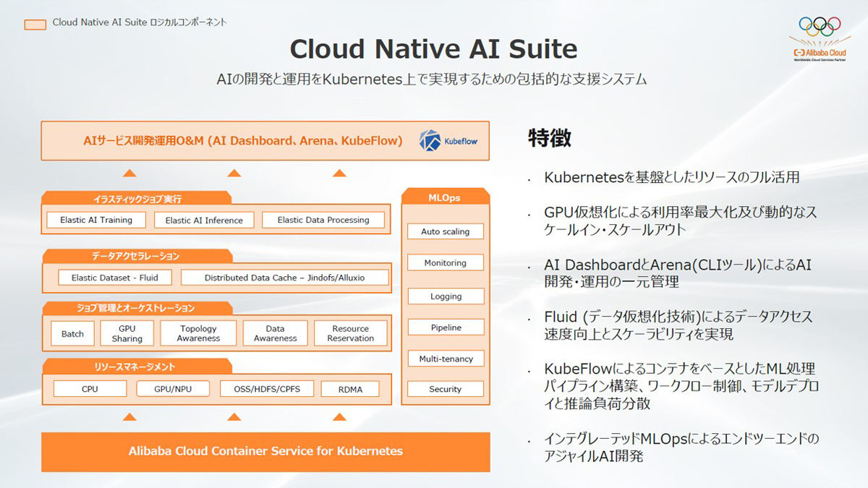The height and width of the screenshot is (488, 868).
Task: Click the 'RDMA' box
Action: point(350,389)
